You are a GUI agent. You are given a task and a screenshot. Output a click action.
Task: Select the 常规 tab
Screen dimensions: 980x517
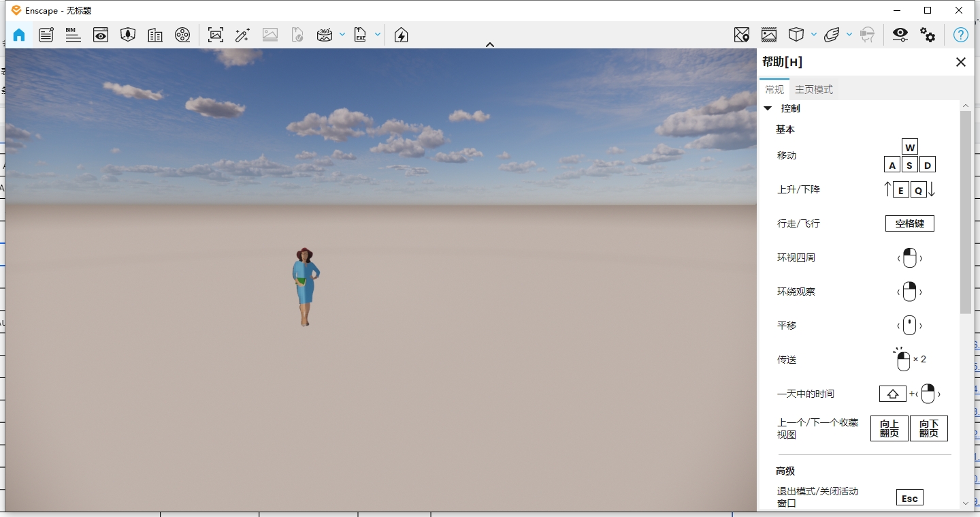[x=774, y=89]
